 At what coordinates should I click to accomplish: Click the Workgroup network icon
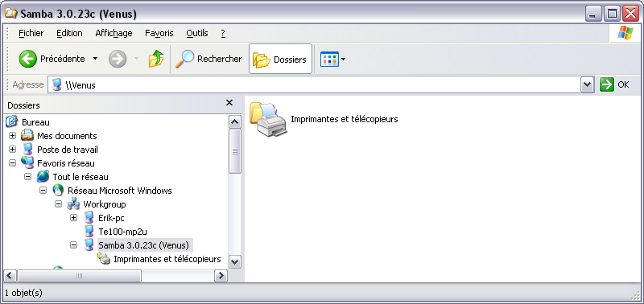(73, 203)
